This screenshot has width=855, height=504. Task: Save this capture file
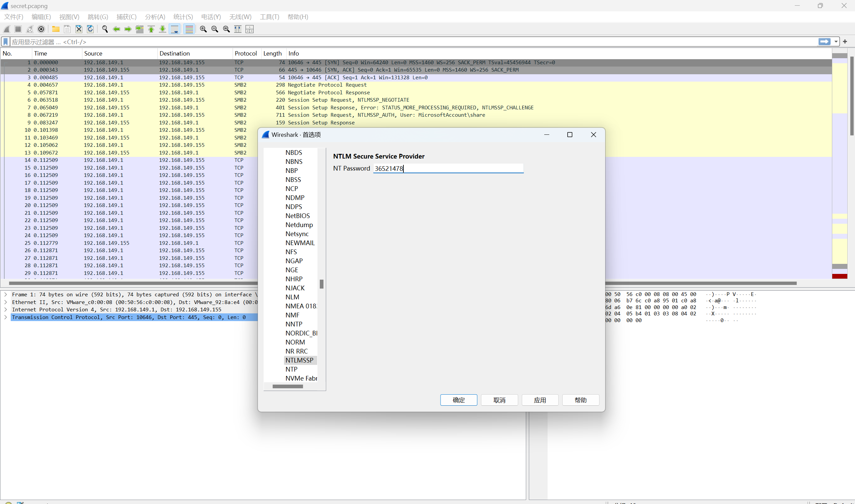pyautogui.click(x=67, y=29)
